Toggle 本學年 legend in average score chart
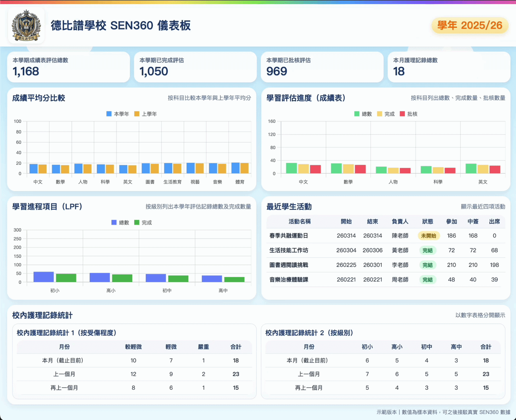Image resolution: width=516 pixels, height=420 pixels. 117,114
